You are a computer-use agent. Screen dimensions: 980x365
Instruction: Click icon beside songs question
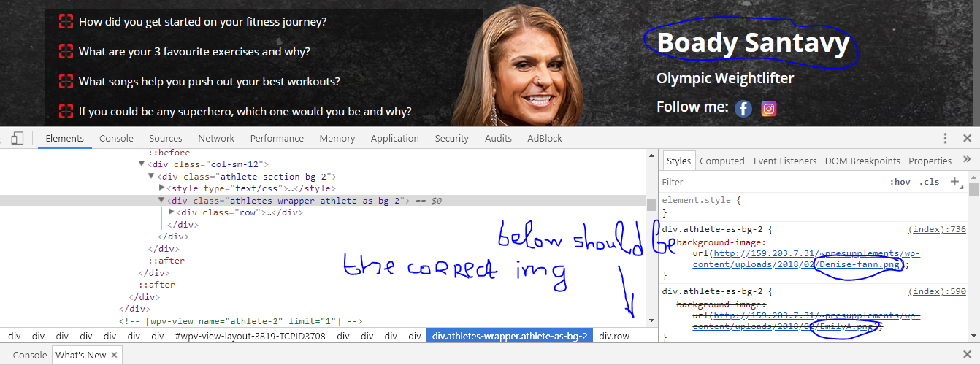[66, 81]
